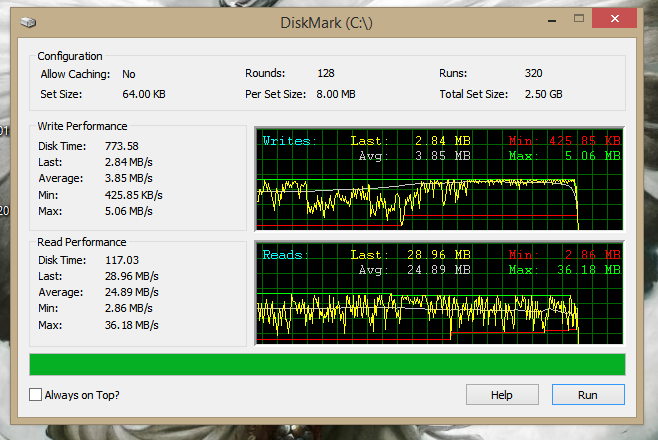
Task: Enable the Always on Top checkbox
Action: point(36,395)
